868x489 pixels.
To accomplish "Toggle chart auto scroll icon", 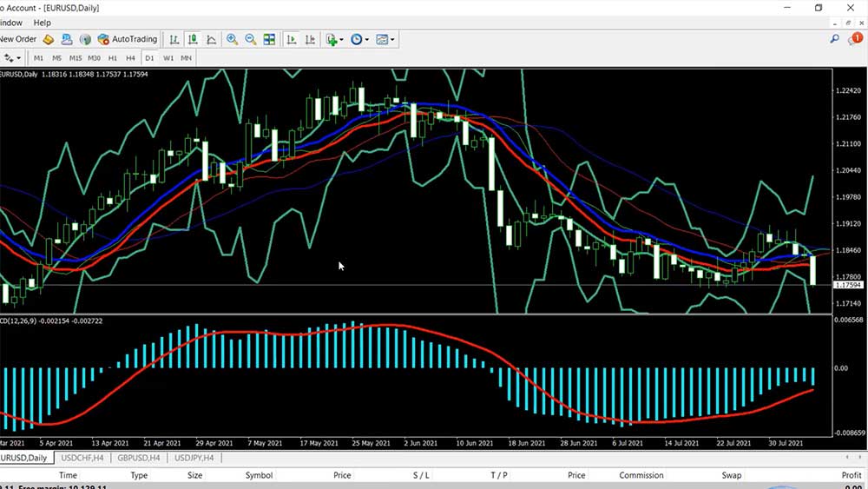I will click(291, 39).
